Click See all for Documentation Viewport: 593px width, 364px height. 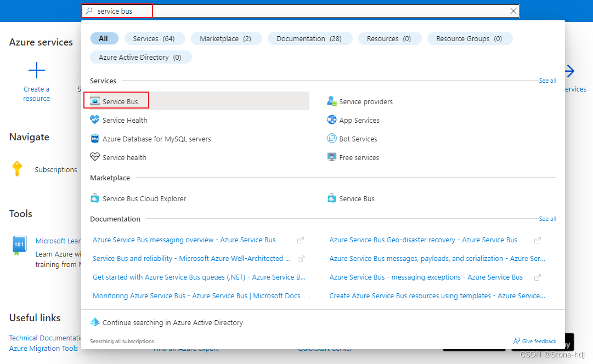(x=547, y=219)
